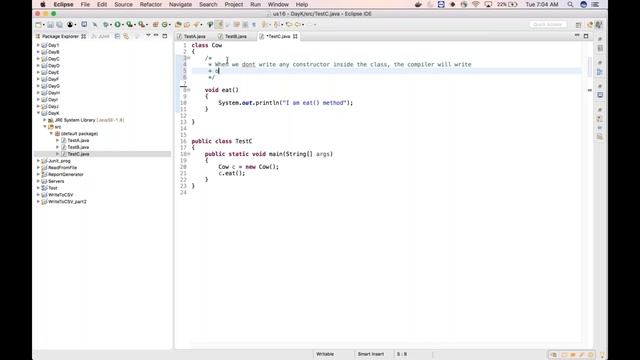Click the overview ruler marker beside editor
The width and height of the screenshot is (640, 360).
(590, 90)
